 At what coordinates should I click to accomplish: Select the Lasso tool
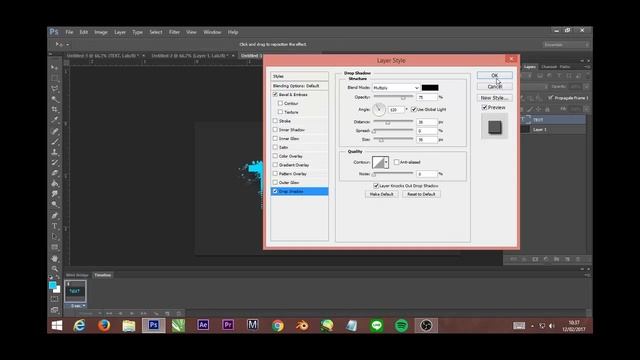click(x=54, y=89)
